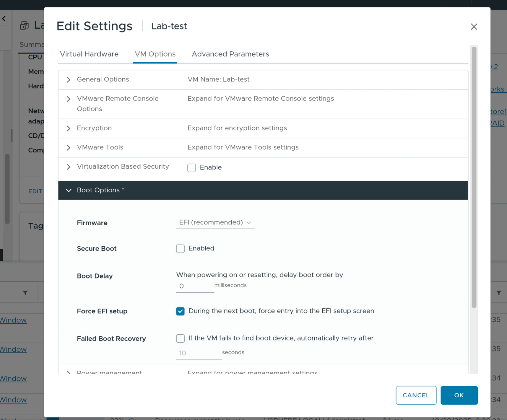
Task: Click the Boot Delay milliseconds field
Action: click(x=195, y=286)
